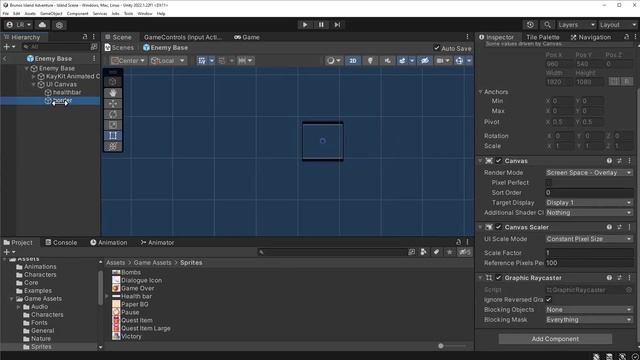This screenshot has height=360, width=640.
Task: Switch to the Navigation tab
Action: click(590, 37)
